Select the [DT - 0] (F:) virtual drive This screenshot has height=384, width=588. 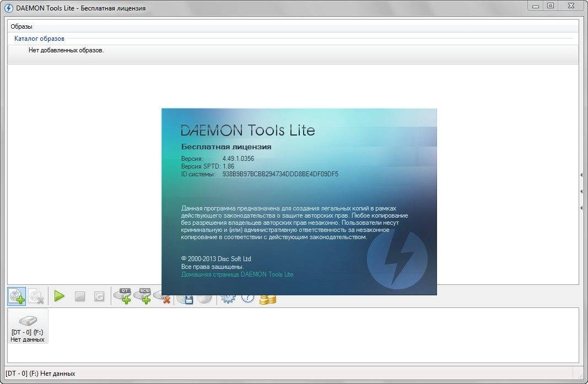tap(28, 326)
